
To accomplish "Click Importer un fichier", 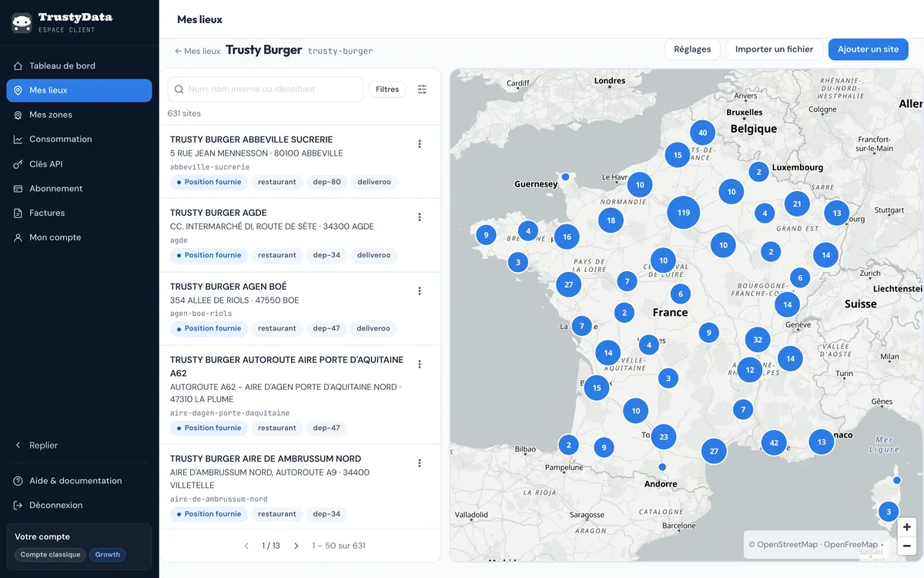I will 774,49.
